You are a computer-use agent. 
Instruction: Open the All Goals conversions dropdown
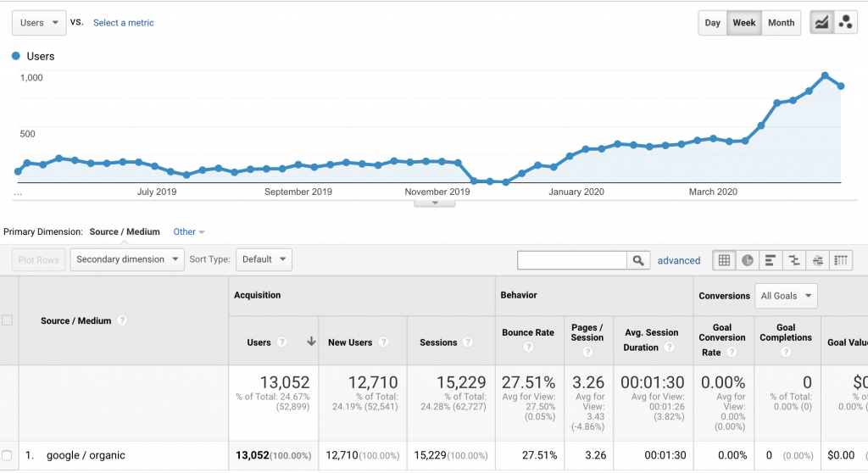point(786,296)
